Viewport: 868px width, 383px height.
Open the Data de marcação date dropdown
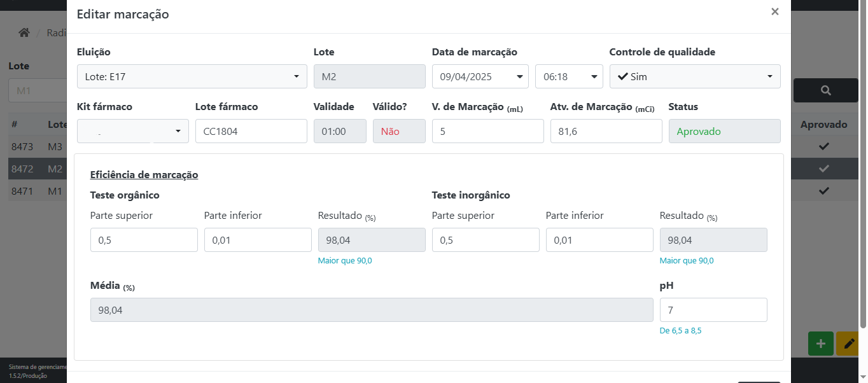coord(480,76)
